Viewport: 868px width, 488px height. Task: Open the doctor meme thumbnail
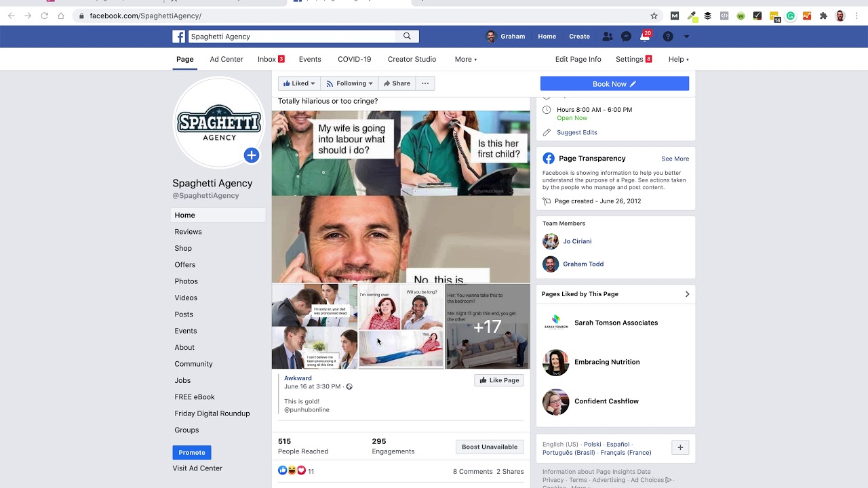(315, 327)
